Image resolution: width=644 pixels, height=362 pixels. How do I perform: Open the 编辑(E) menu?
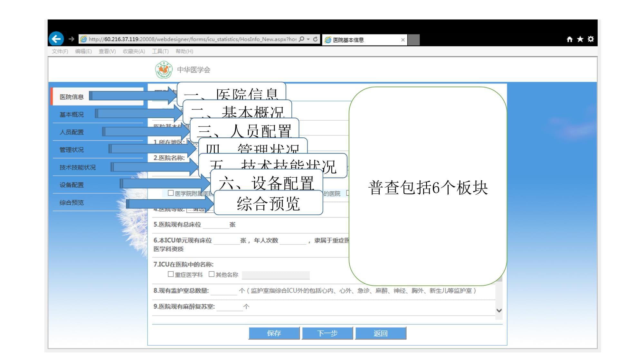[83, 51]
